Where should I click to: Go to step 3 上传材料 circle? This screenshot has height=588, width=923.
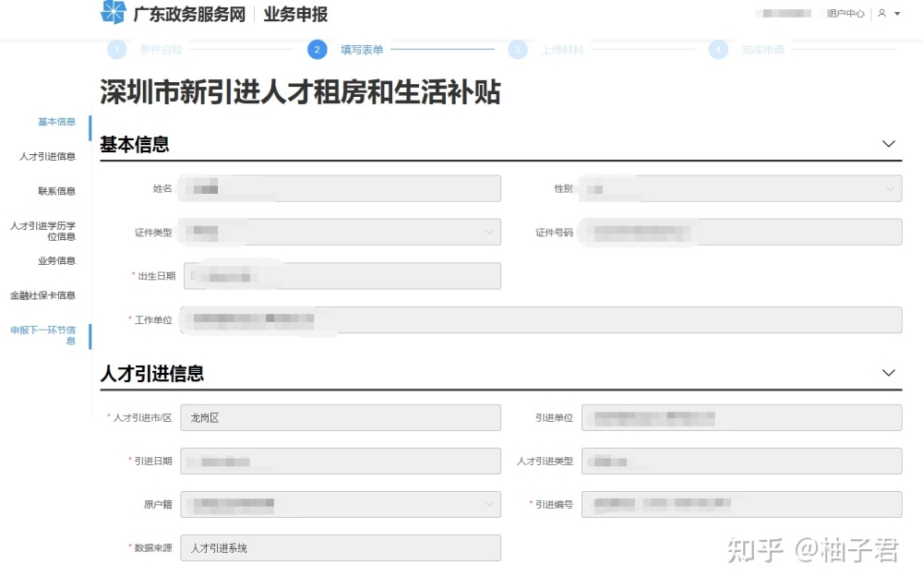tap(518, 50)
